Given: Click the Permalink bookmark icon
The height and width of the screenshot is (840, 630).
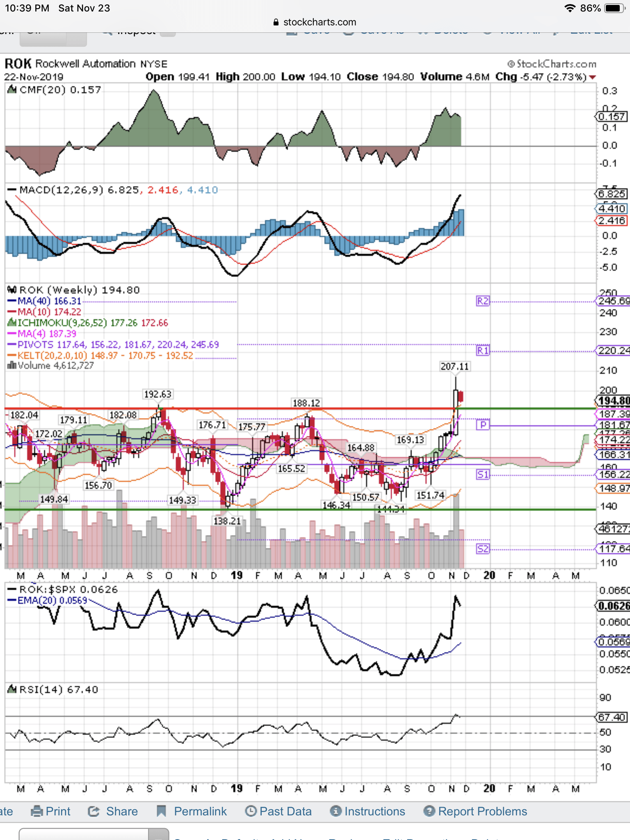Looking at the screenshot, I should 161,811.
